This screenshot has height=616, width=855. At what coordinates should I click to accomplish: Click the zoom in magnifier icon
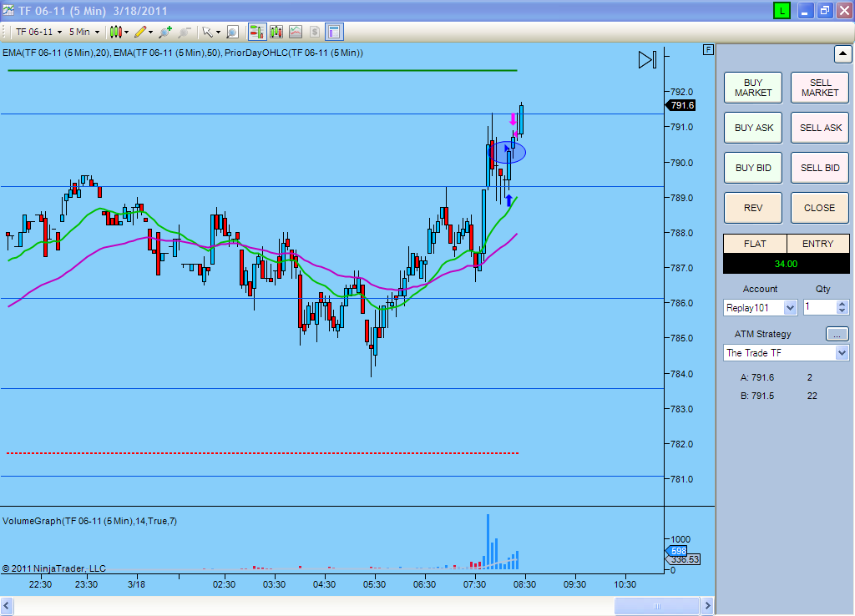point(165,33)
